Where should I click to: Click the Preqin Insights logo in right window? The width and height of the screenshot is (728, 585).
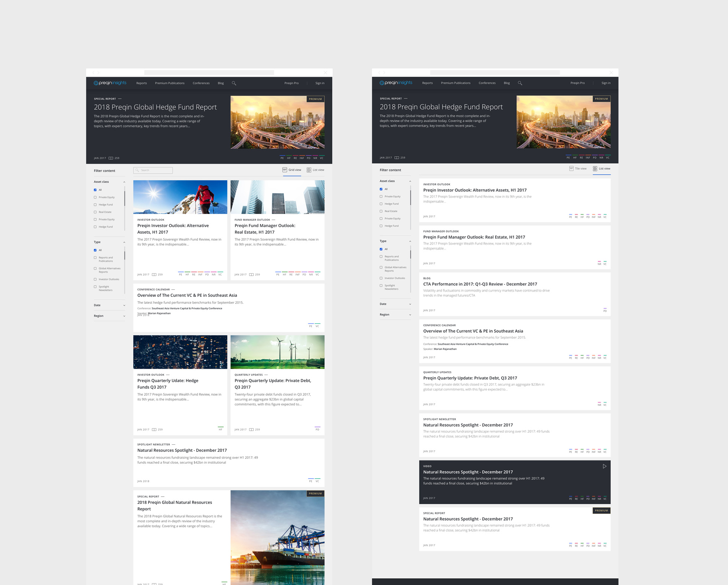[396, 83]
